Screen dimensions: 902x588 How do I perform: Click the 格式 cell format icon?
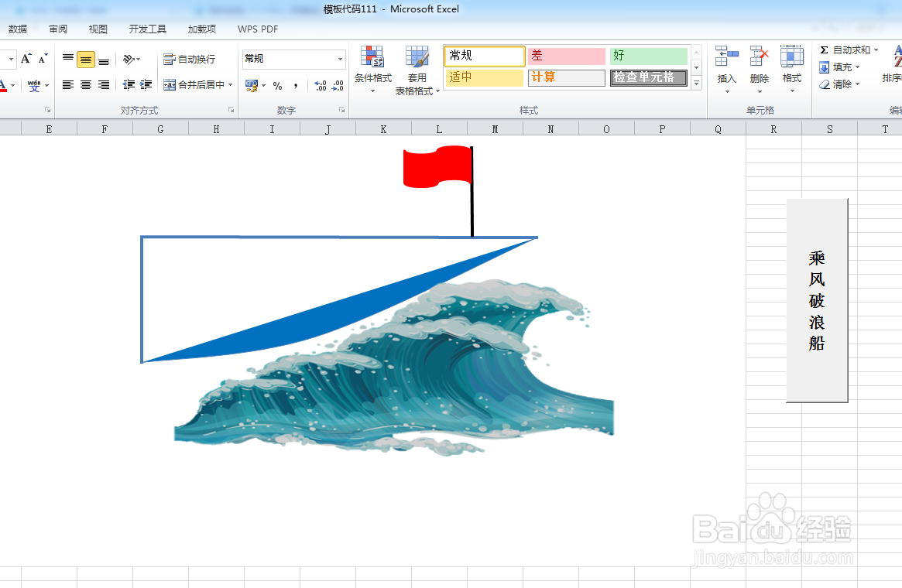pos(791,57)
